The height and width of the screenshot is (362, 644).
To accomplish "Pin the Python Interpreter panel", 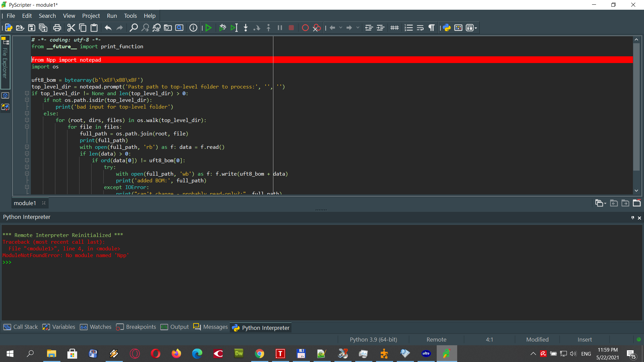I will 633,218.
